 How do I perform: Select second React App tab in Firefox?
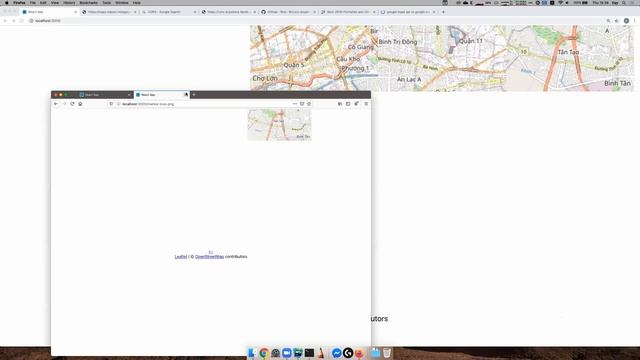click(x=162, y=95)
